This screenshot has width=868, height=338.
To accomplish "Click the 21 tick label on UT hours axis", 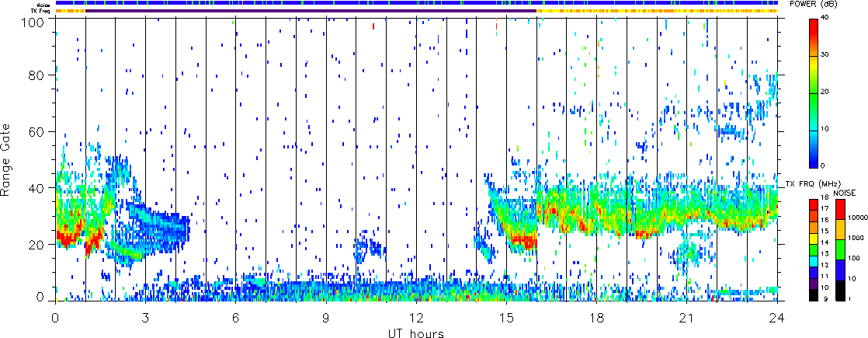I will [x=687, y=318].
